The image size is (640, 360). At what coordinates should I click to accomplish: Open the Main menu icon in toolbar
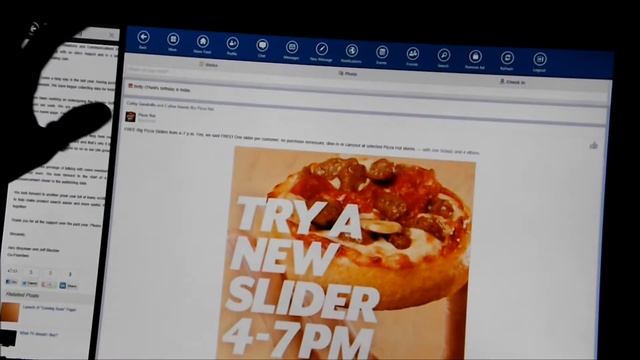click(x=173, y=39)
